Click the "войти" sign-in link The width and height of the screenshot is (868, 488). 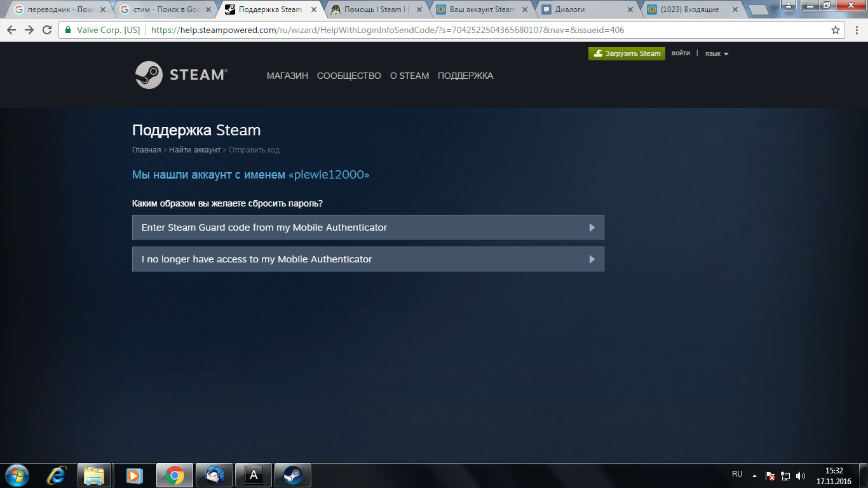point(681,53)
